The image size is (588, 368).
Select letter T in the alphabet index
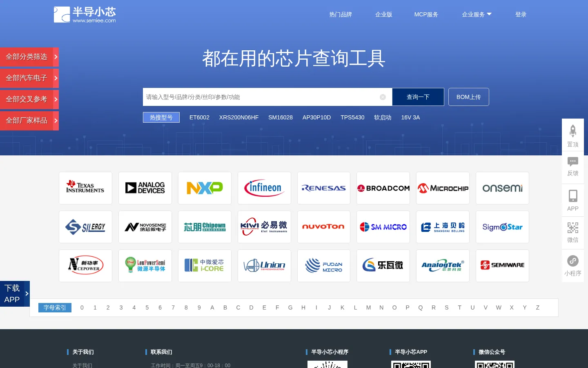point(459,307)
